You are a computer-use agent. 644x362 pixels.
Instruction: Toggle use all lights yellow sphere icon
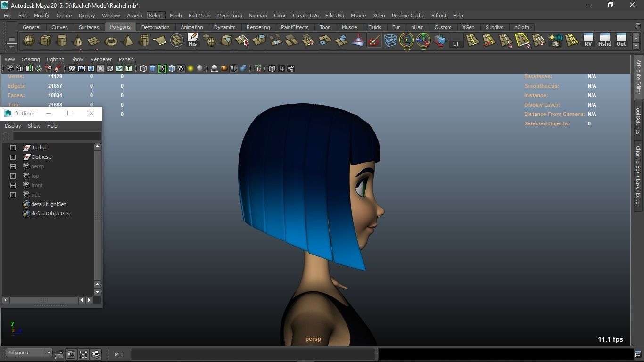[190, 68]
